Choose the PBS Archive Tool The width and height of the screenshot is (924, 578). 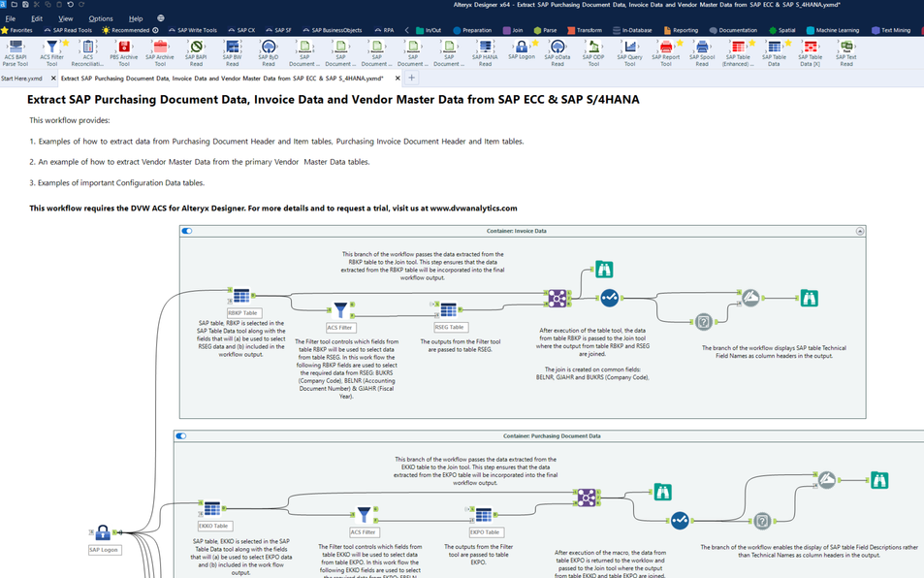(x=124, y=53)
